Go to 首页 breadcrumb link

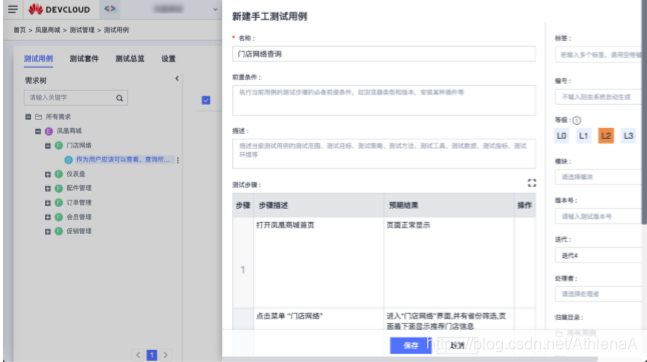click(x=19, y=30)
